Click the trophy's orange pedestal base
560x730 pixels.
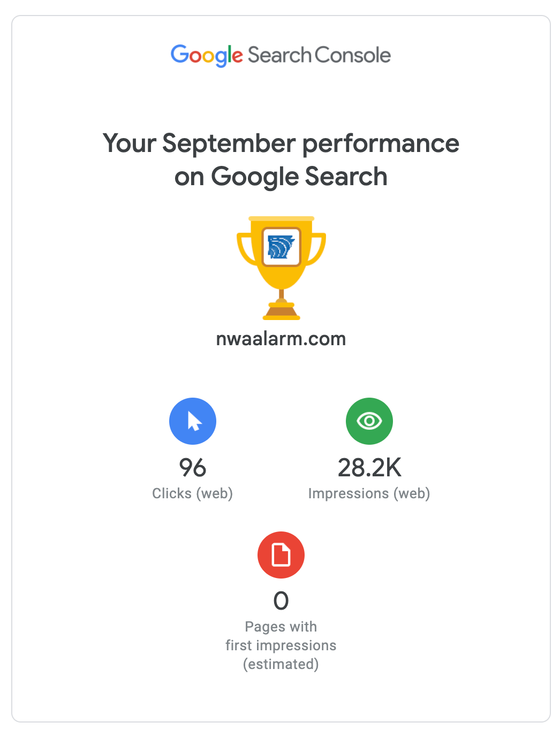tap(281, 311)
